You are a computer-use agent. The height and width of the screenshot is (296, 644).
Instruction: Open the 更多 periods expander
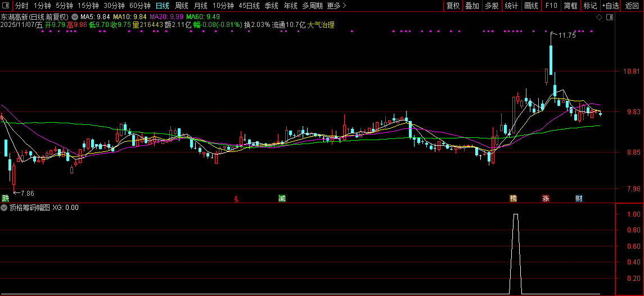(x=336, y=6)
